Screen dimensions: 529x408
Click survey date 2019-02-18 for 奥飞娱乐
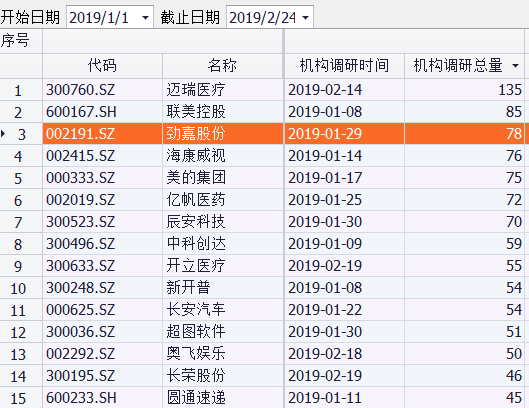coord(325,354)
